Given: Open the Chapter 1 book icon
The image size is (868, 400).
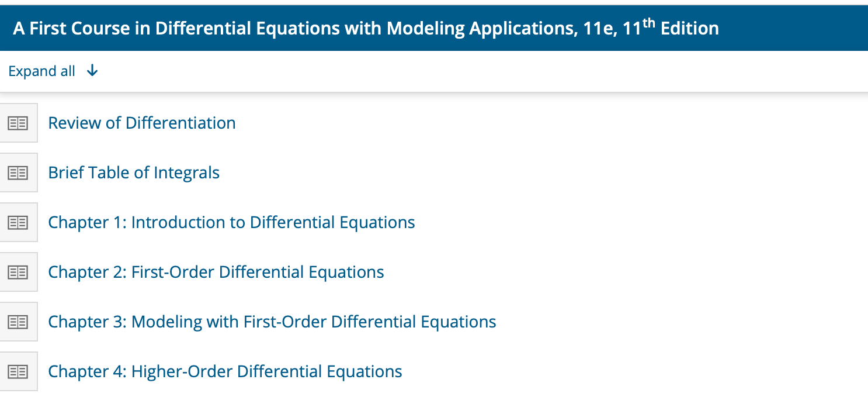Looking at the screenshot, I should (19, 222).
